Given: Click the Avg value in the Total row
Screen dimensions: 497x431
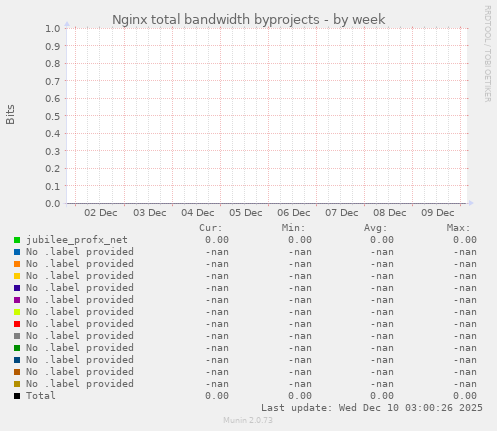Looking at the screenshot, I should click(x=382, y=396).
